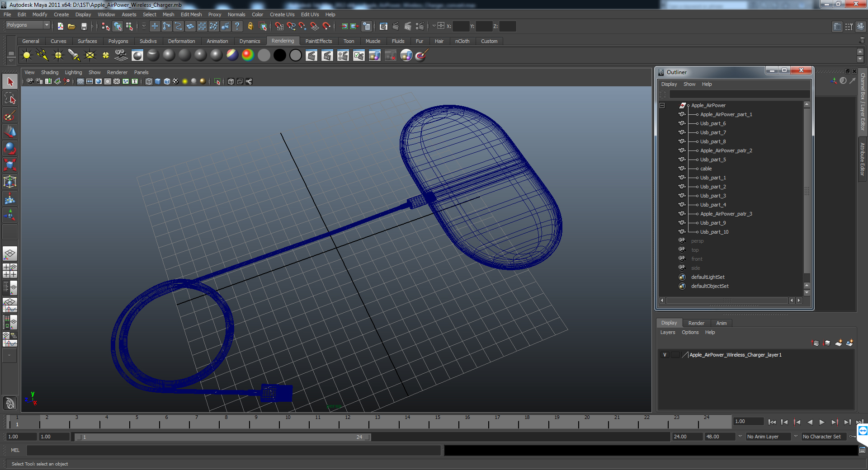Viewport: 868px width, 470px height.
Task: Open a scene with folder icon
Action: (x=71, y=26)
